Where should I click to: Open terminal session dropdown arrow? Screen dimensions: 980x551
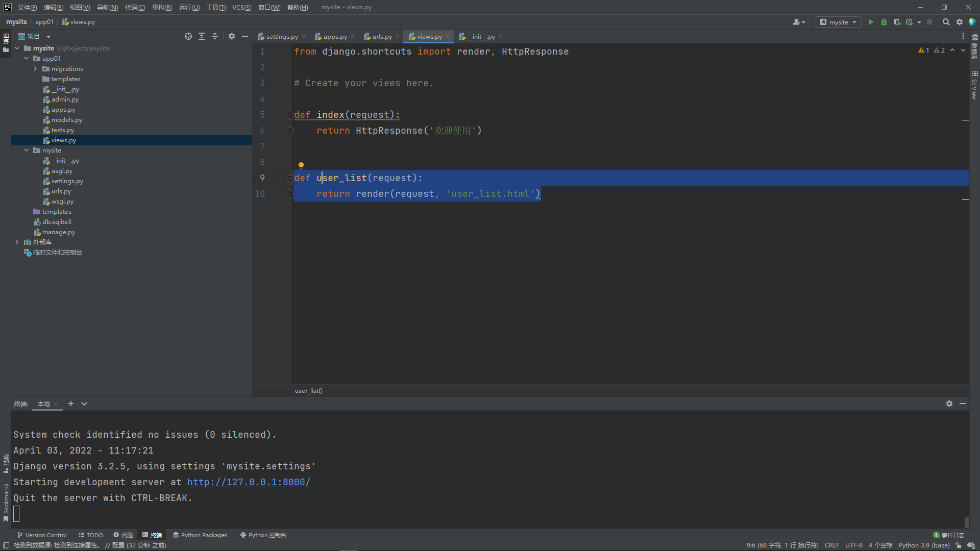pyautogui.click(x=84, y=404)
